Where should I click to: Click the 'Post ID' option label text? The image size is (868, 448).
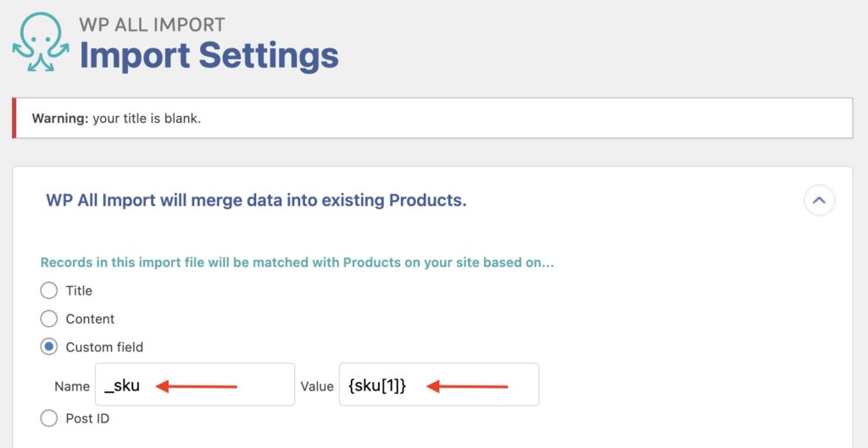87,418
